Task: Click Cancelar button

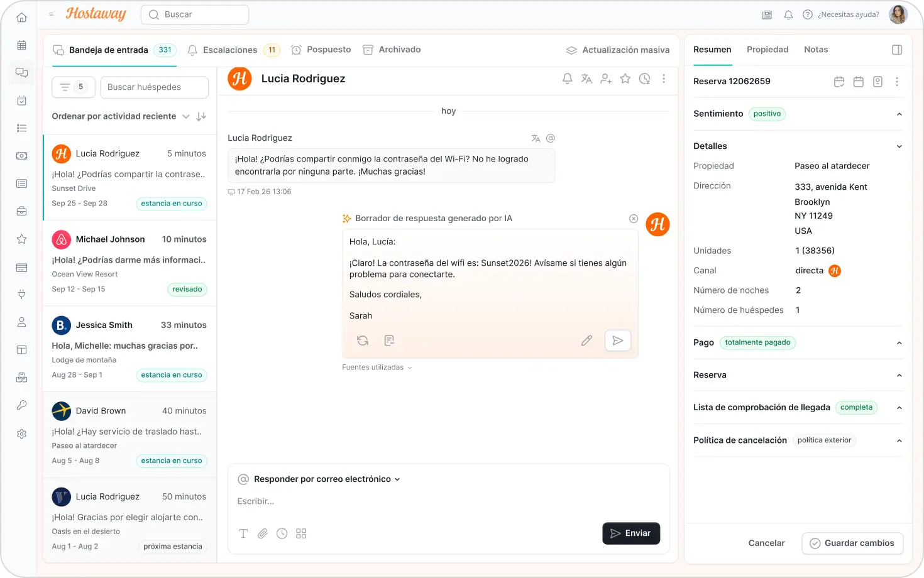Action: click(x=766, y=543)
